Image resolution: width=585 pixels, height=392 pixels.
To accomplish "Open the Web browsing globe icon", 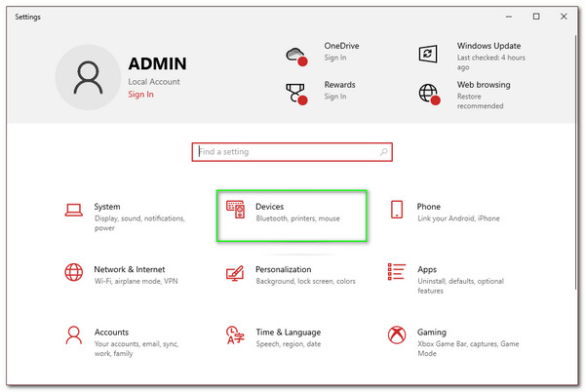I will (x=428, y=93).
